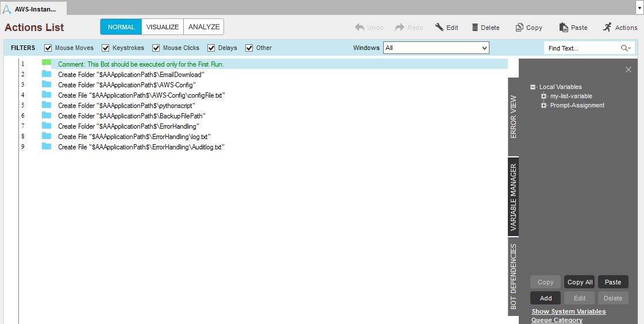644x324 pixels.
Task: Open the ERROR VIEW side tab
Action: tap(513, 117)
